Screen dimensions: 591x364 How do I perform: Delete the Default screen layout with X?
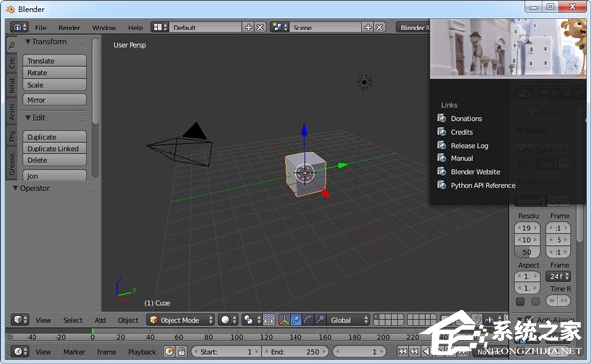tap(260, 28)
